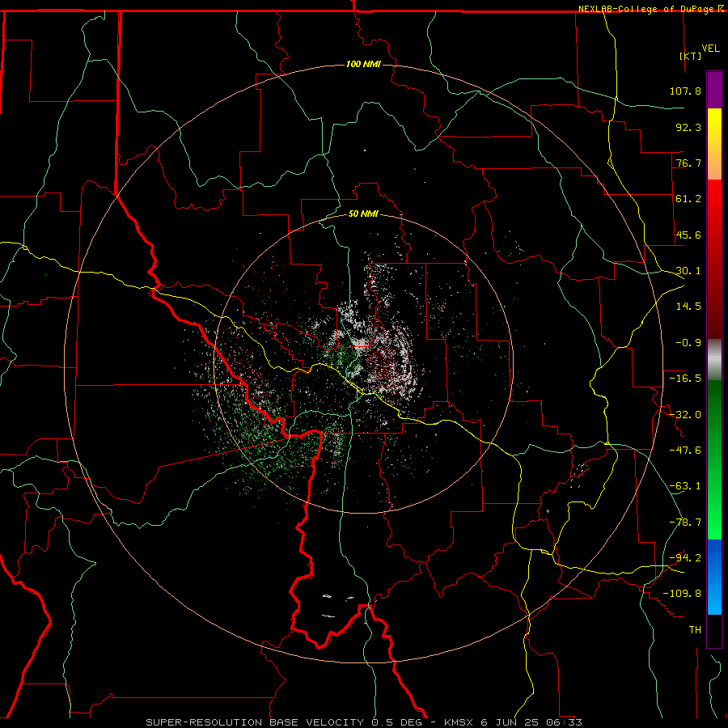Click the [KT] units label
The width and height of the screenshot is (728, 728).
click(x=691, y=56)
